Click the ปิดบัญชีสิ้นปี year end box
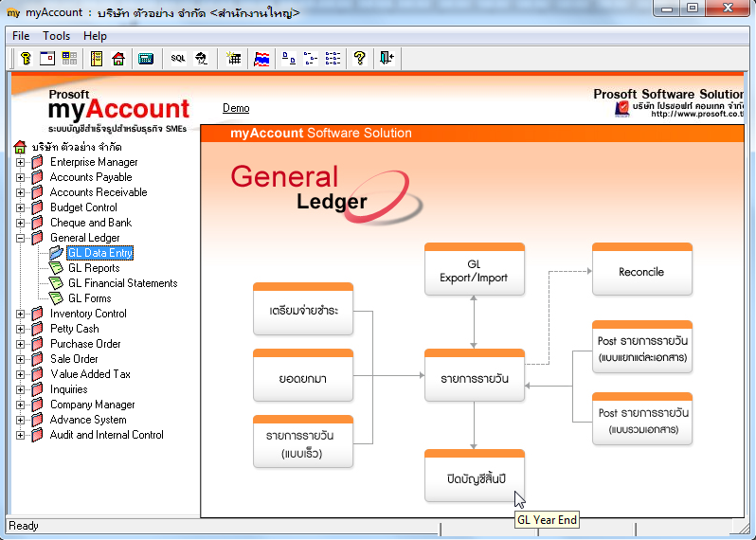The height and width of the screenshot is (540, 756). coord(474,479)
